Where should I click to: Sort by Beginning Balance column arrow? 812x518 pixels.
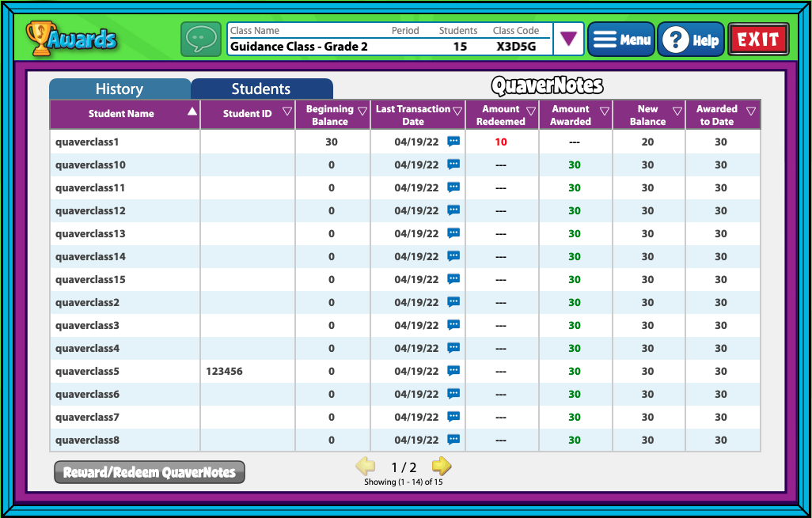tap(362, 112)
